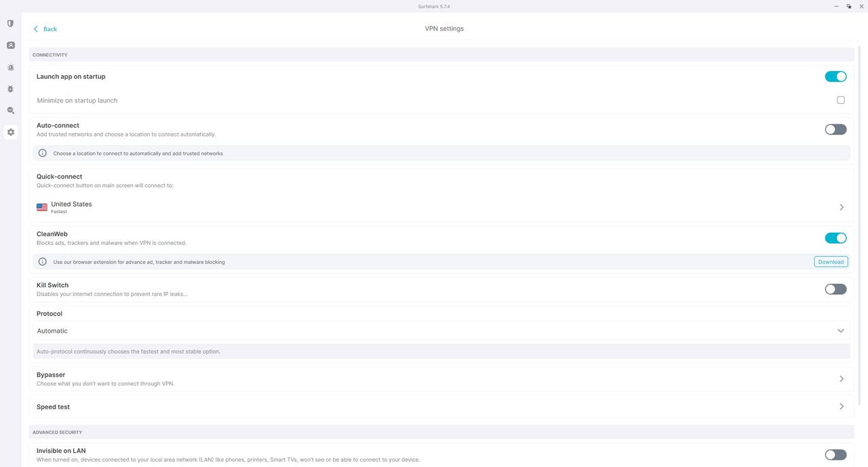
Task: Enable the Auto-connect switch
Action: click(x=835, y=130)
